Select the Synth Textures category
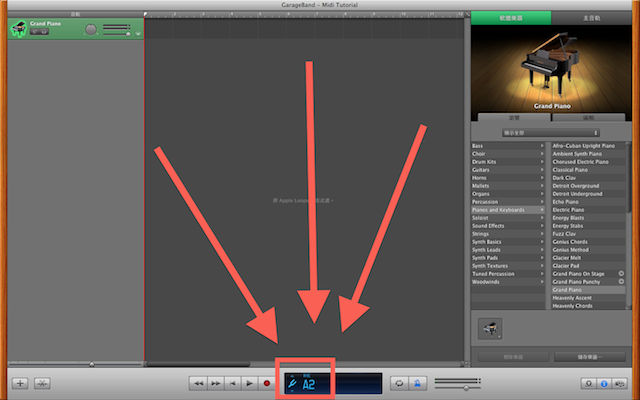 [x=508, y=266]
